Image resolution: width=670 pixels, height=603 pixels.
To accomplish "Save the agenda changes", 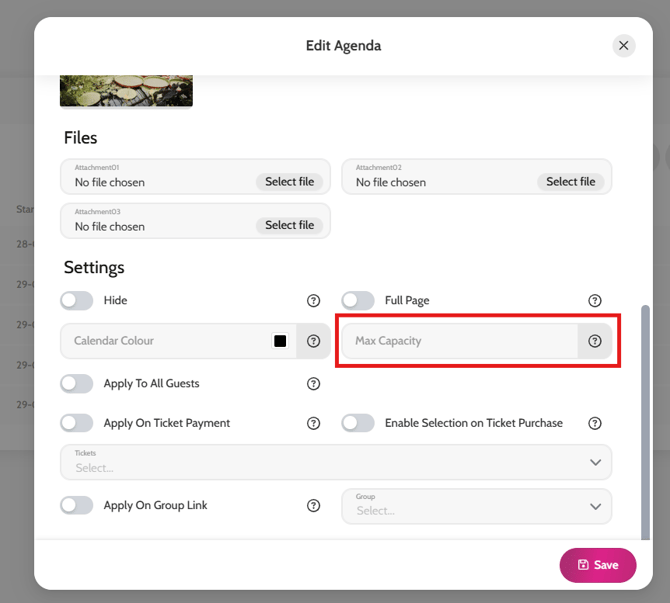I will point(598,565).
